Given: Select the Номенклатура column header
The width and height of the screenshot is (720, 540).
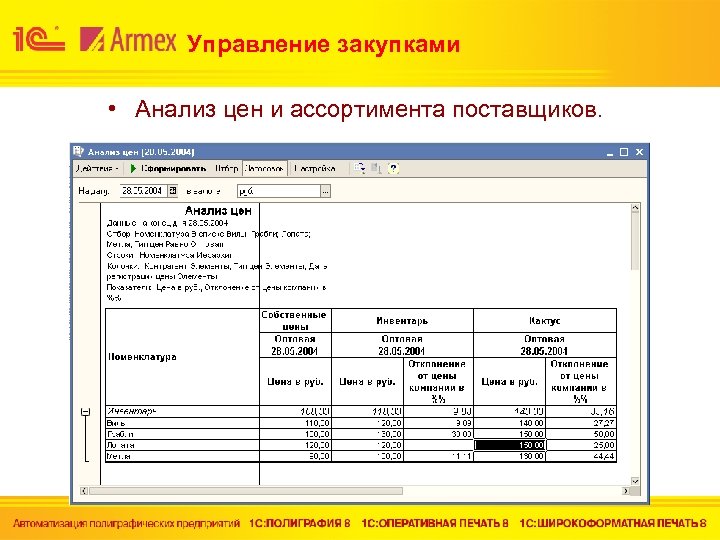Looking at the screenshot, I should point(182,357).
